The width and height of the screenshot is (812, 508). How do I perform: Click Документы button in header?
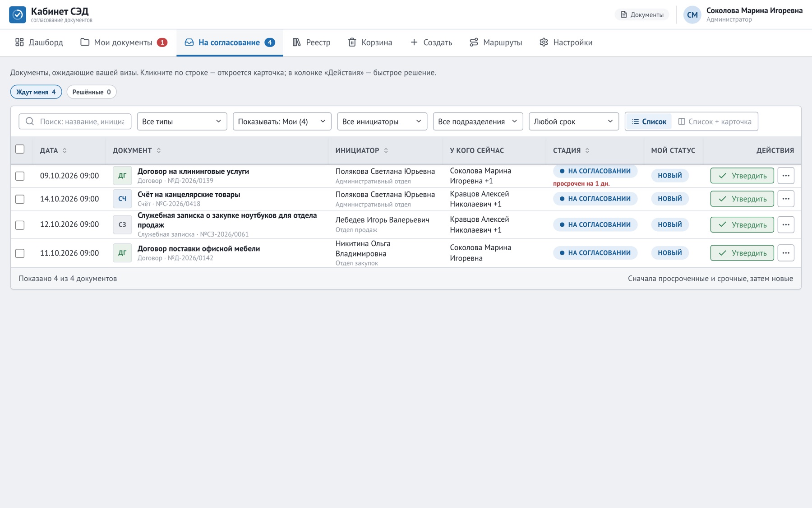point(642,15)
